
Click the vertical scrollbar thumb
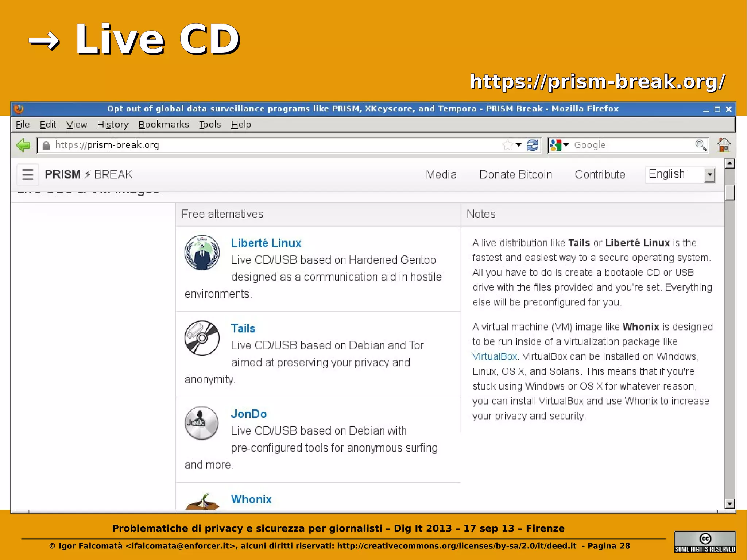coord(729,193)
